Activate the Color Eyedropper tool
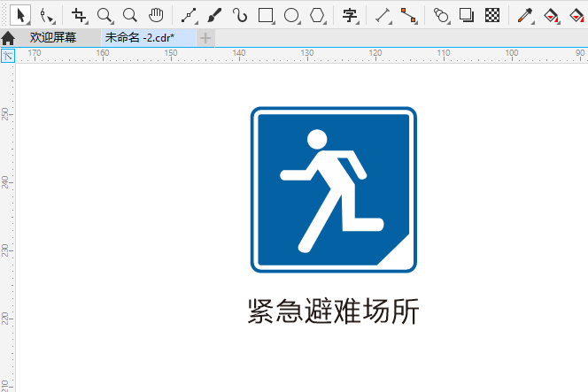This screenshot has width=588, height=392. tap(525, 15)
